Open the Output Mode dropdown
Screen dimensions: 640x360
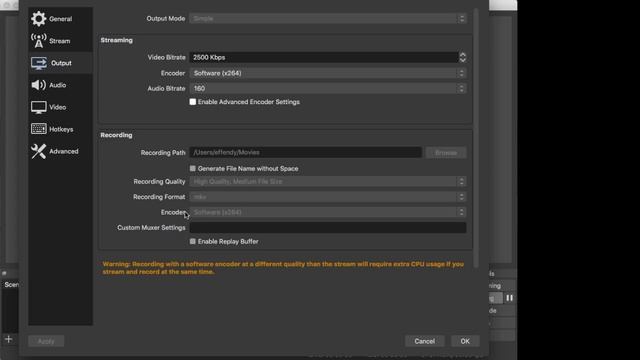328,18
